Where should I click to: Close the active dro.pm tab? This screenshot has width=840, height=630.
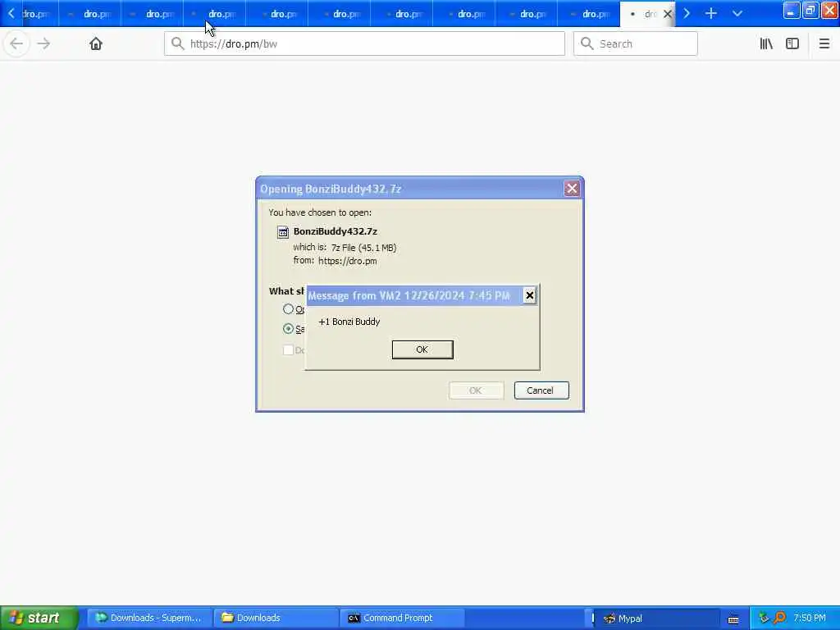(x=668, y=14)
